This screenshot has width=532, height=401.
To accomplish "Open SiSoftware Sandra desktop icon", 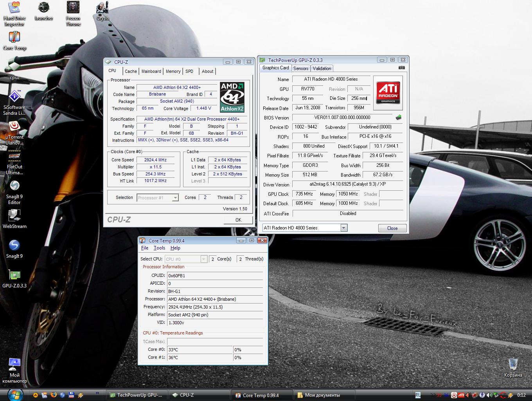I will (14, 96).
